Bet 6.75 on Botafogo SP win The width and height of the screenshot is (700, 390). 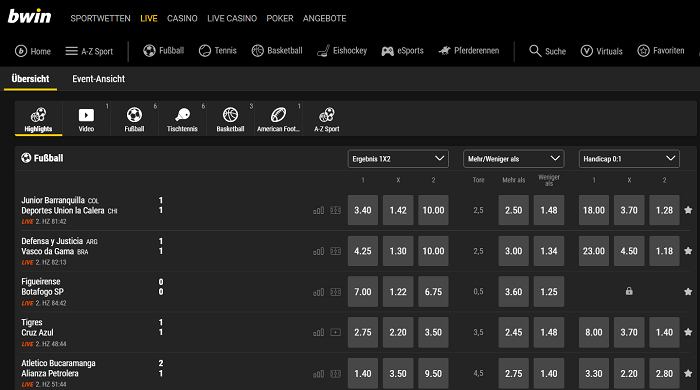point(433,292)
